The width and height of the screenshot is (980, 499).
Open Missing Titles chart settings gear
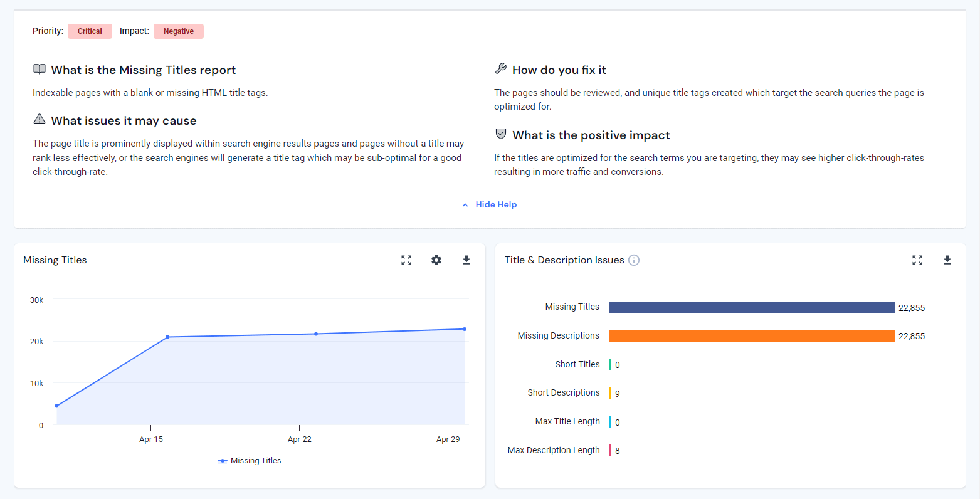pyautogui.click(x=436, y=260)
